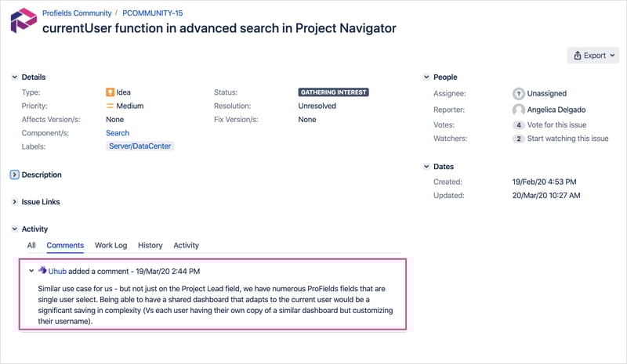The image size is (627, 364).
Task: Click the watchers count badge
Action: (x=518, y=139)
